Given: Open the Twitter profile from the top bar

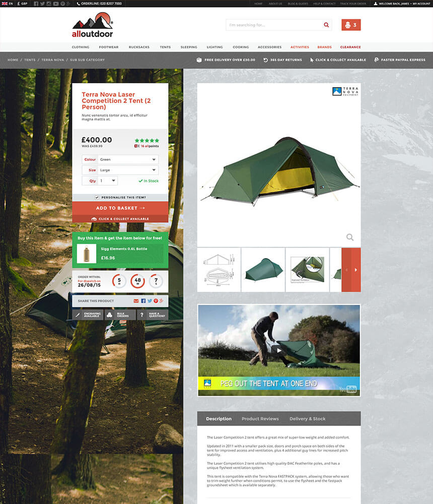Looking at the screenshot, I should [42, 4].
